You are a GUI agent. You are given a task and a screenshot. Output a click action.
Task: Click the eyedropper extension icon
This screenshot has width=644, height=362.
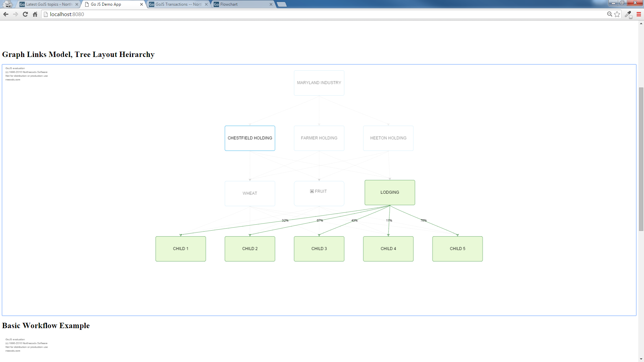pos(628,14)
